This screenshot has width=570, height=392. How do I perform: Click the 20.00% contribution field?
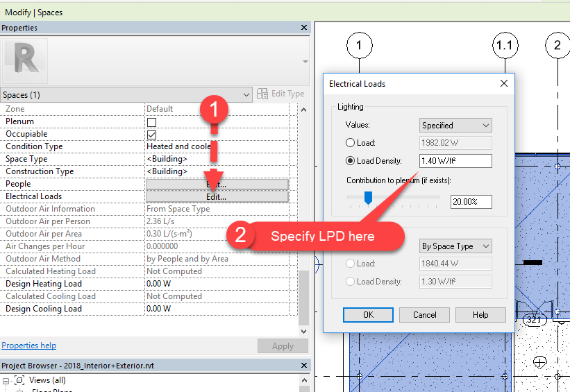[471, 202]
